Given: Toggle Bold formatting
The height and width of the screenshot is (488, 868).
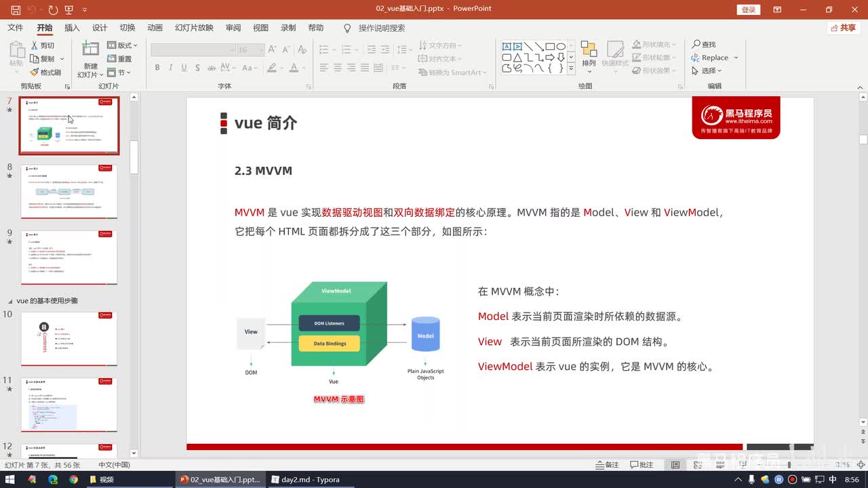Looking at the screenshot, I should pos(157,68).
